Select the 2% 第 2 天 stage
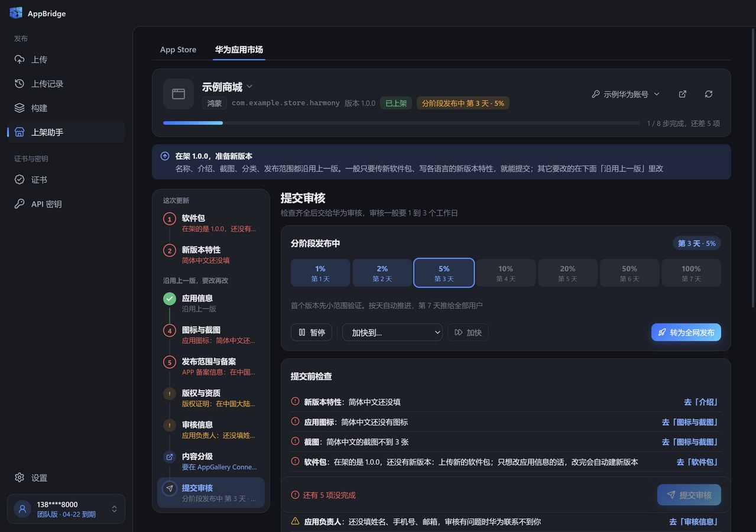756x532 pixels. pyautogui.click(x=382, y=273)
